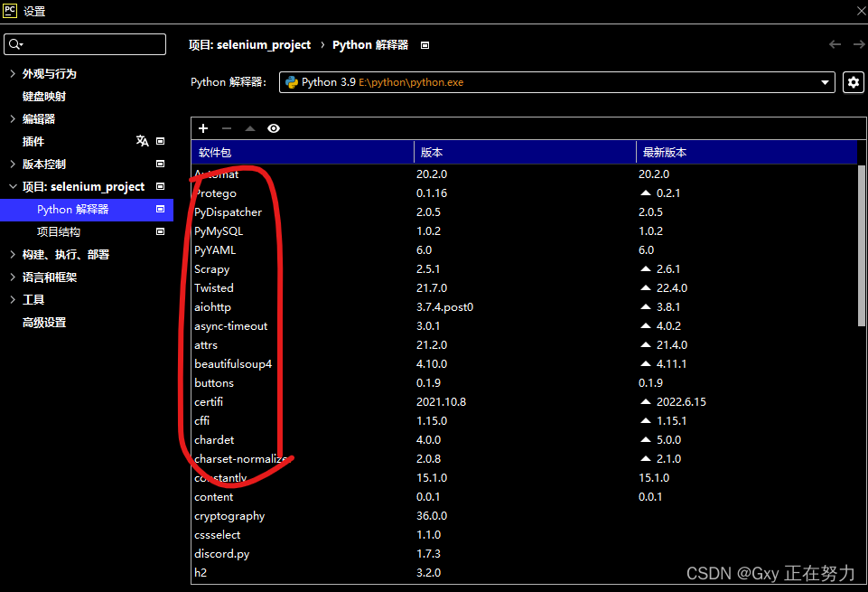
Task: Select the PyDispatcher package row
Action: tap(524, 212)
